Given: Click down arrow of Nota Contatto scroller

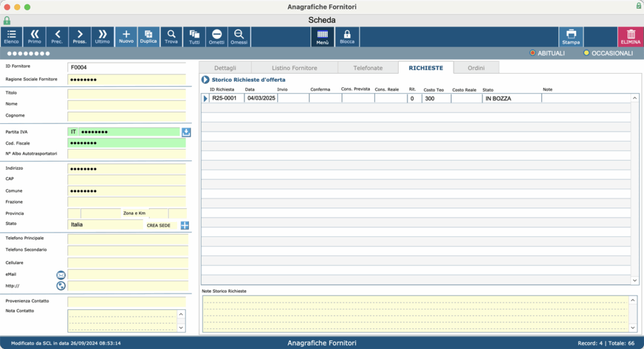Looking at the screenshot, I should click(181, 328).
